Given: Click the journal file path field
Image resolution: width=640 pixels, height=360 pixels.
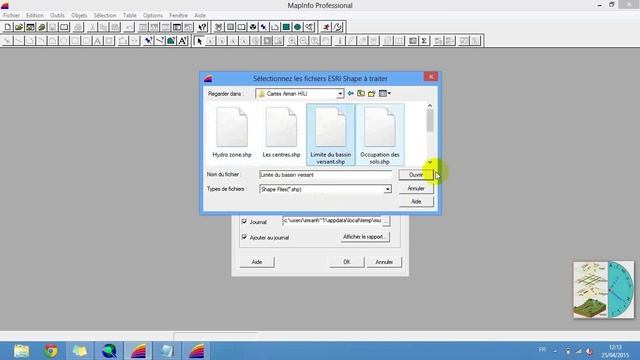Looking at the screenshot, I should pos(332,220).
